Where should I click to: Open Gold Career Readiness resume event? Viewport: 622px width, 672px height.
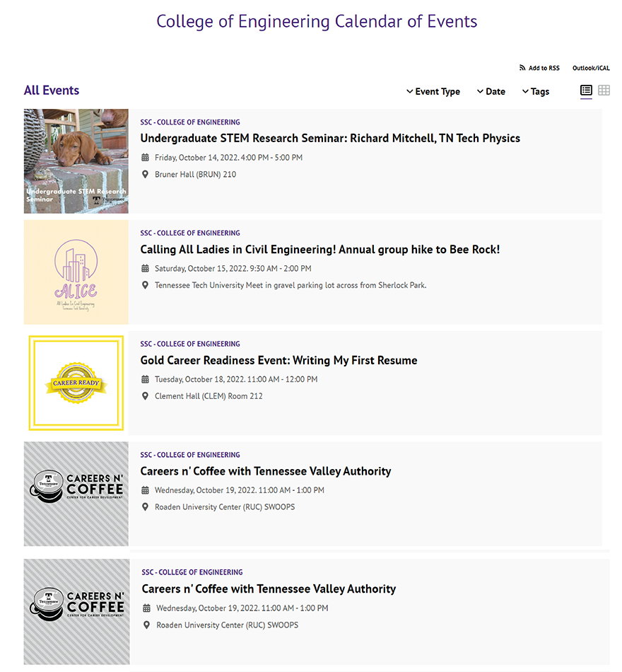(x=278, y=361)
